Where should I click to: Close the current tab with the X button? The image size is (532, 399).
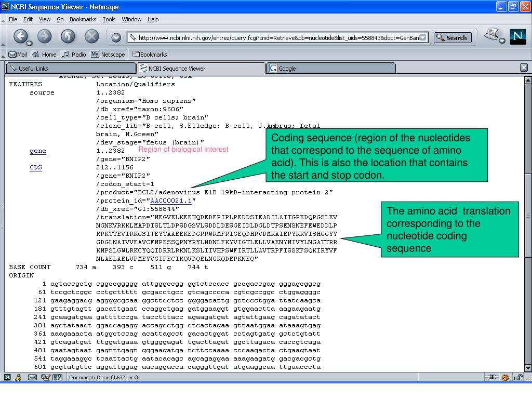[524, 68]
